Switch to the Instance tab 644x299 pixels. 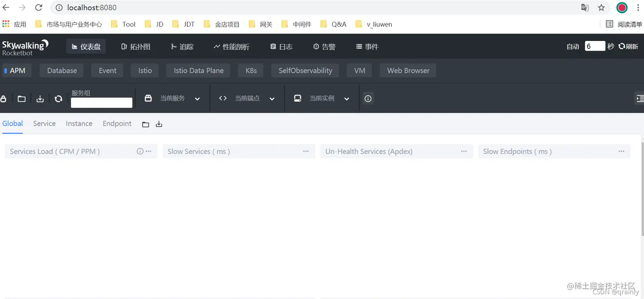[x=79, y=124]
